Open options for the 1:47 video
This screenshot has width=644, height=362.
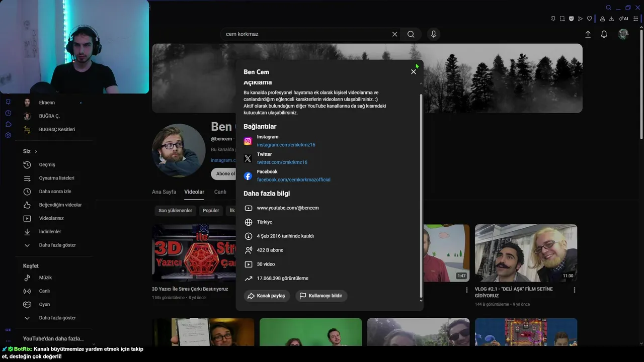(x=466, y=290)
